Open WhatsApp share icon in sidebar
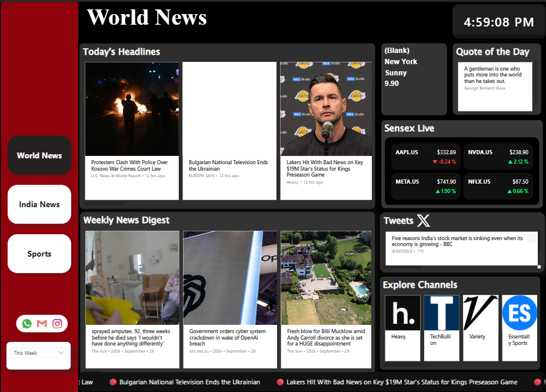 (x=26, y=324)
